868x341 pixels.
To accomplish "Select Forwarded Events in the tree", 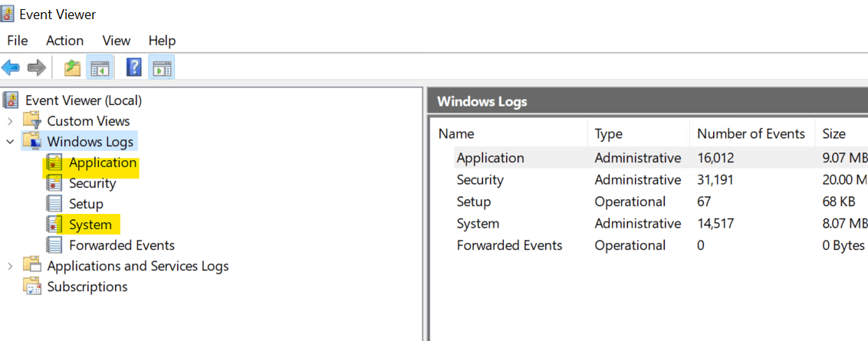I will pyautogui.click(x=122, y=245).
